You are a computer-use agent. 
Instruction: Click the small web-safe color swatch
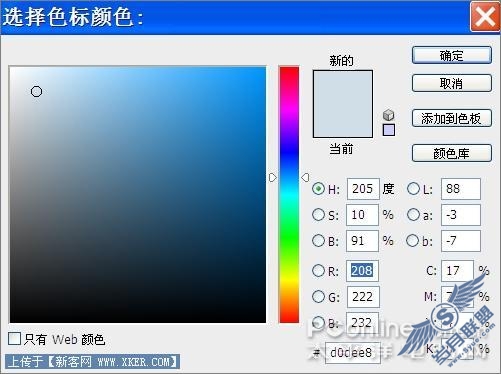click(389, 130)
